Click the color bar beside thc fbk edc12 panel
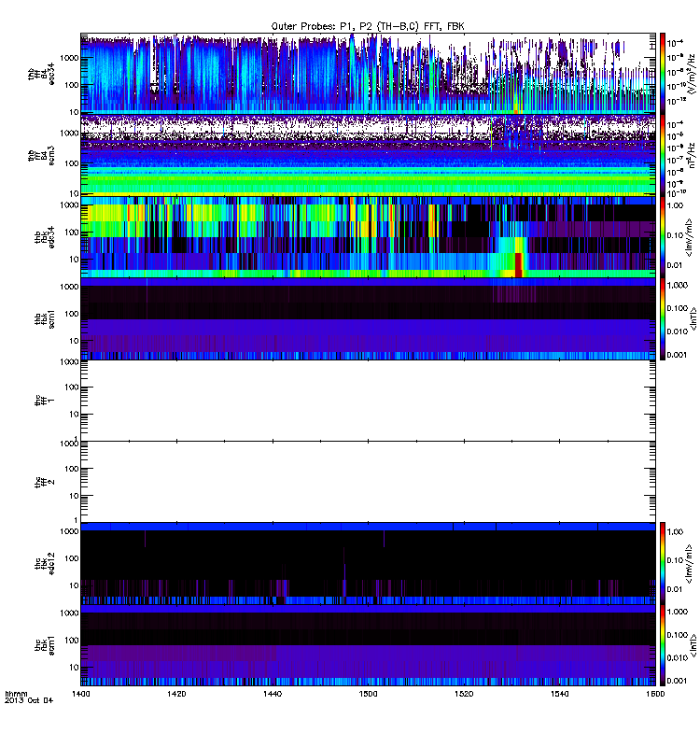 663,563
